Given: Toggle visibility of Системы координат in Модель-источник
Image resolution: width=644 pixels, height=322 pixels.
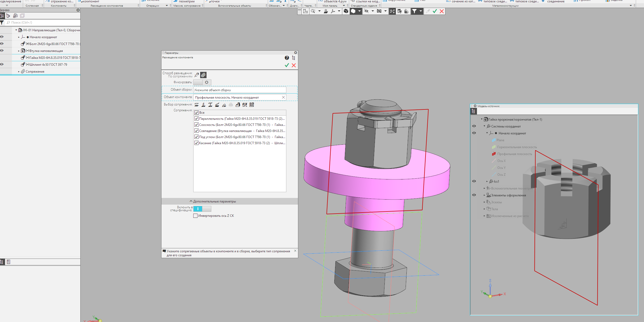Looking at the screenshot, I should (x=474, y=126).
